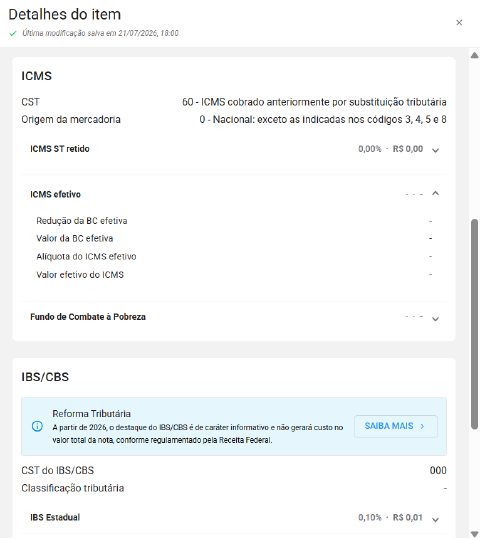Open the SAIBA MAIS link
The image size is (480, 538).
coord(396,426)
